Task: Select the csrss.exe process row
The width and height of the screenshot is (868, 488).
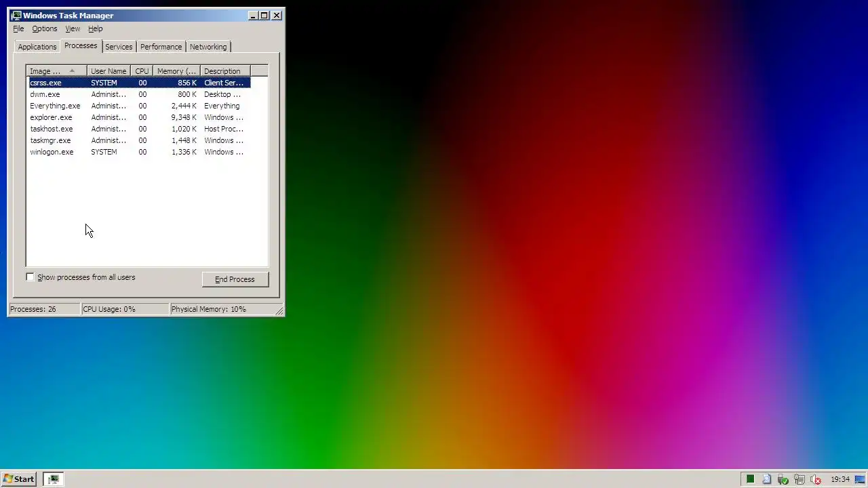Action: tap(139, 83)
